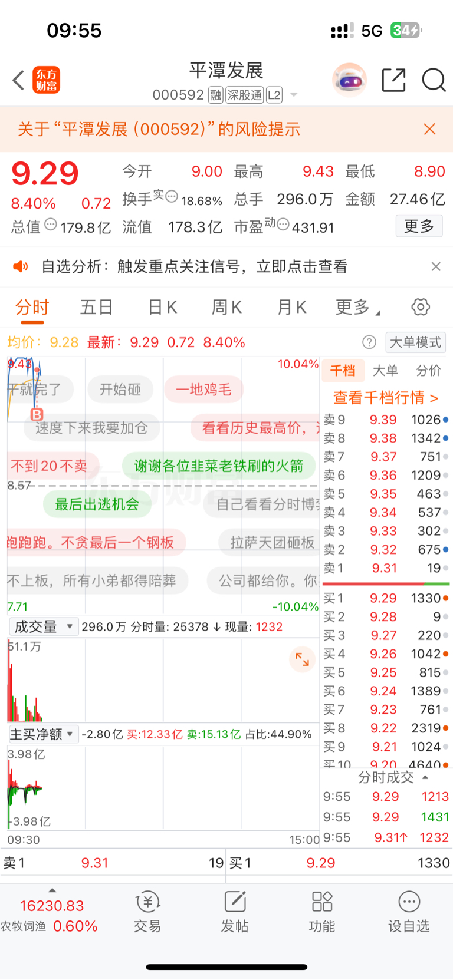This screenshot has width=453, height=980.
Task: Tap comment bubble 拉萨天团砸板
Action: pos(270,543)
